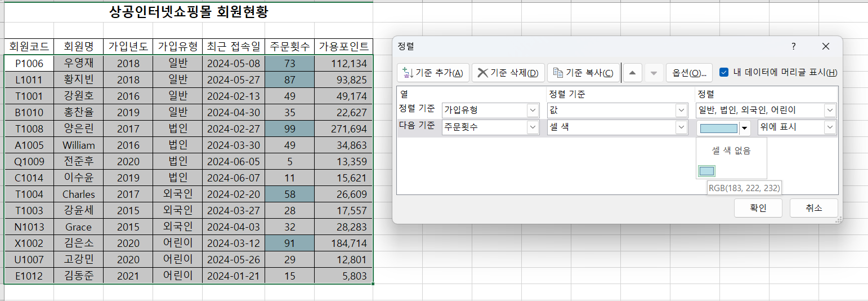Expand the 가입유형 column dropdown
868x301 pixels.
click(x=533, y=110)
